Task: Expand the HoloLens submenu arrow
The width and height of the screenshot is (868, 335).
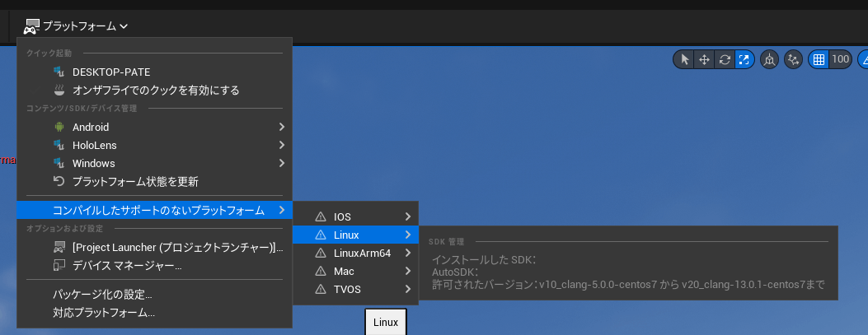Action: [282, 146]
